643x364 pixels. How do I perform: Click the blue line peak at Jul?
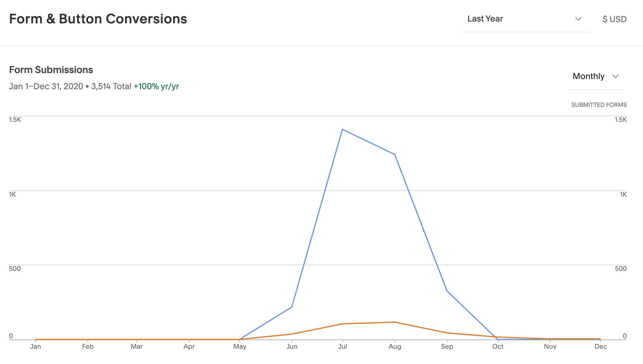(x=342, y=130)
